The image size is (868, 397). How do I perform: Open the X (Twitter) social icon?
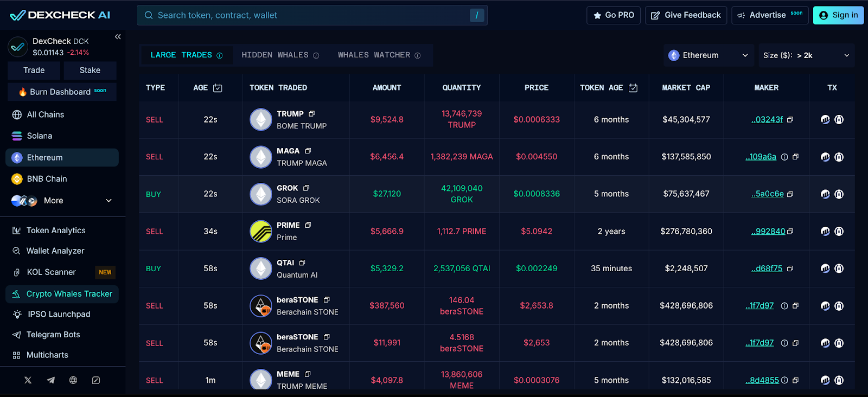tap(28, 380)
